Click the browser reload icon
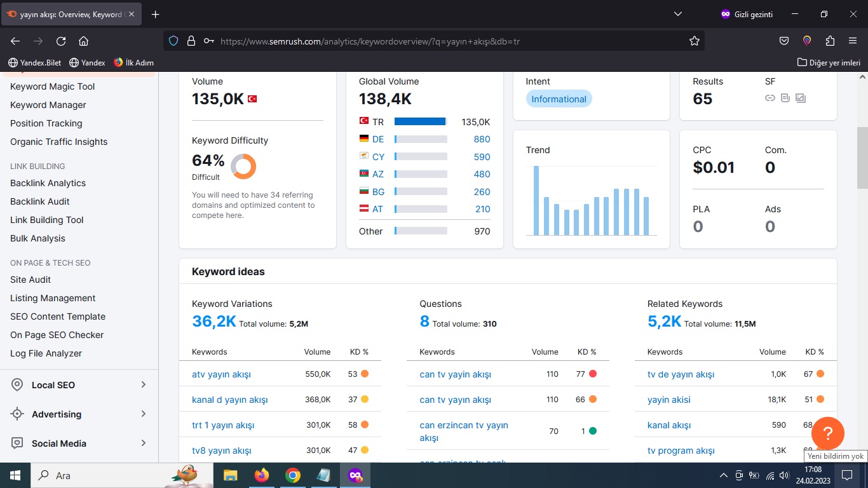Viewport: 868px width, 488px height. tap(61, 41)
